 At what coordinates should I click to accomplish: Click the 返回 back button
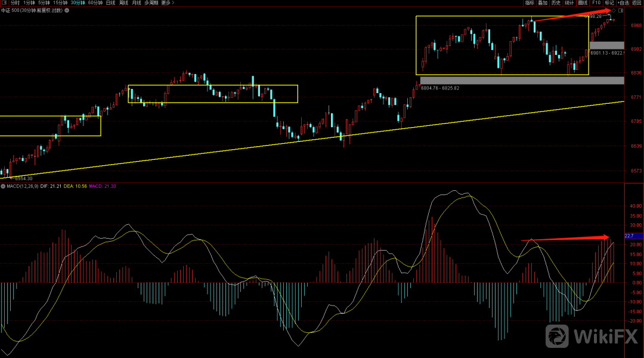(637, 3)
